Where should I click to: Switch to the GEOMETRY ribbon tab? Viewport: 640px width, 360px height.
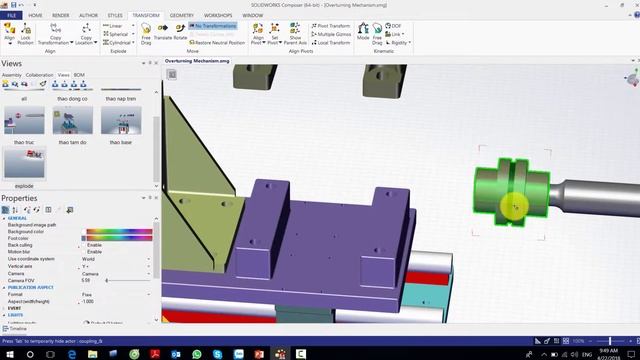pos(182,16)
